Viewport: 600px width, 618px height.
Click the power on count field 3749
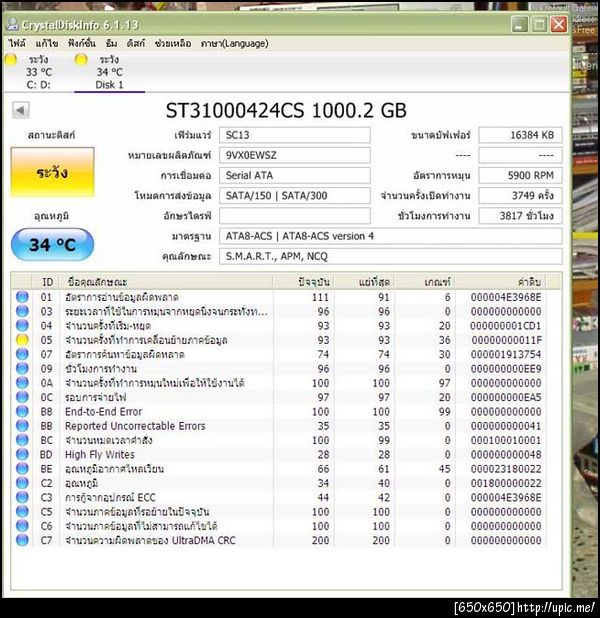click(520, 195)
